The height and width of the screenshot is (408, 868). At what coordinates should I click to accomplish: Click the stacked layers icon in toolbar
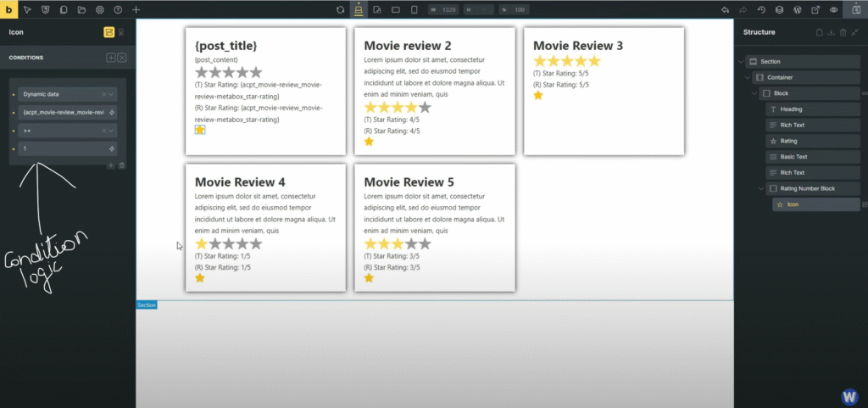pos(780,9)
